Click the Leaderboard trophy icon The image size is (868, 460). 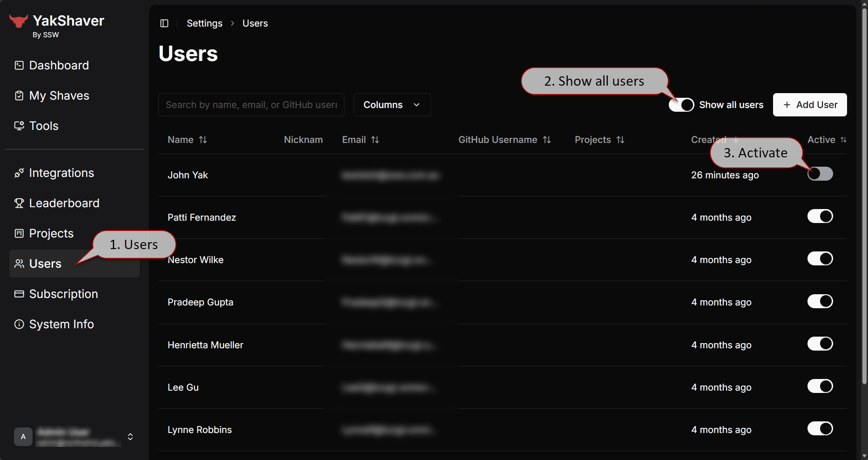point(19,203)
